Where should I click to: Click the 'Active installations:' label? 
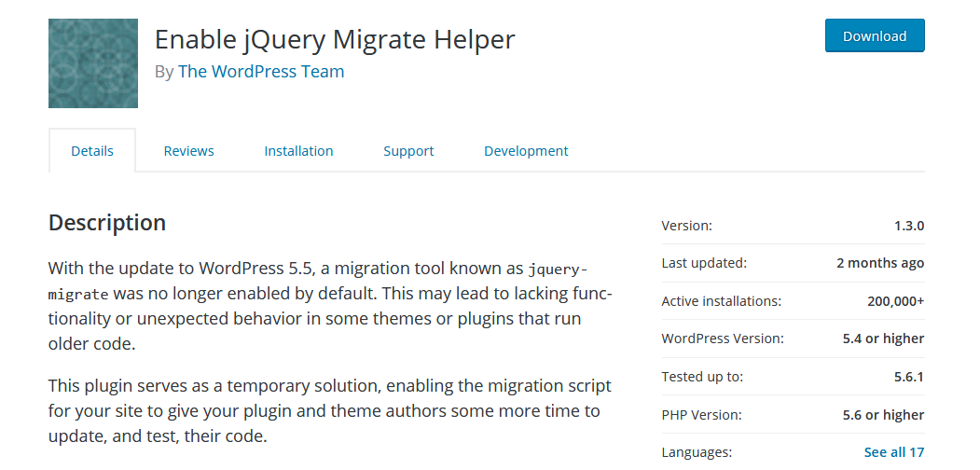722,301
